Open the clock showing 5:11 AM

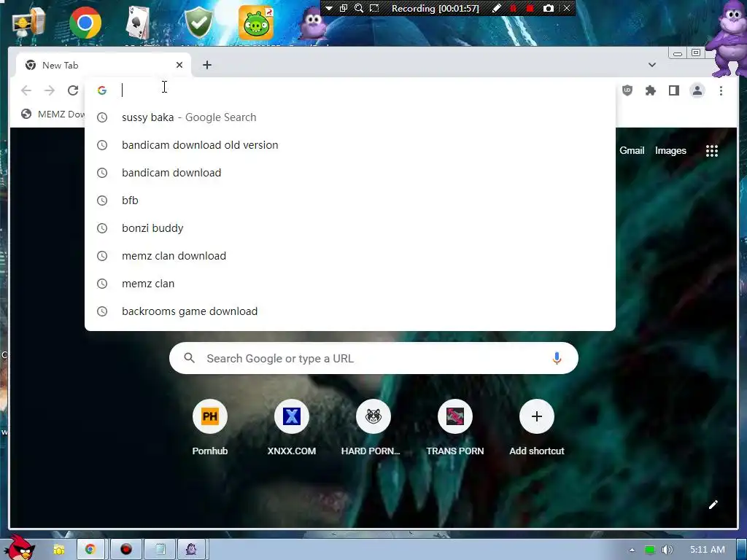pyautogui.click(x=708, y=550)
